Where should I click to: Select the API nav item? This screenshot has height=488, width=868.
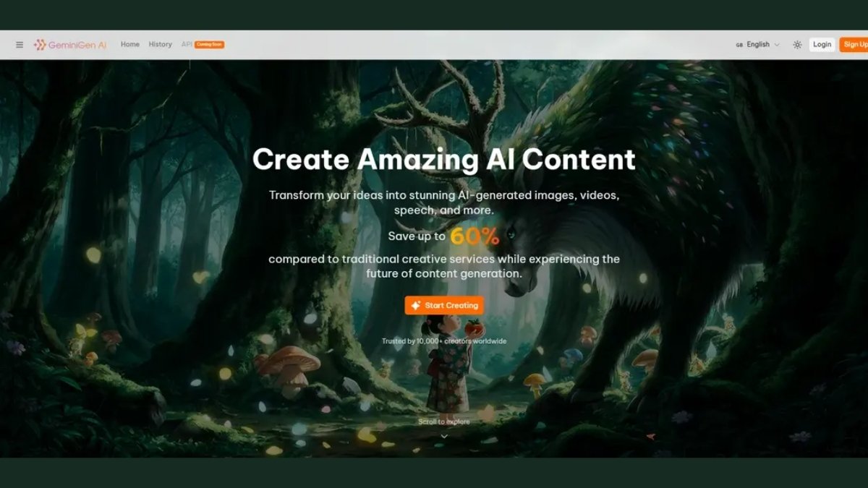[x=187, y=45]
